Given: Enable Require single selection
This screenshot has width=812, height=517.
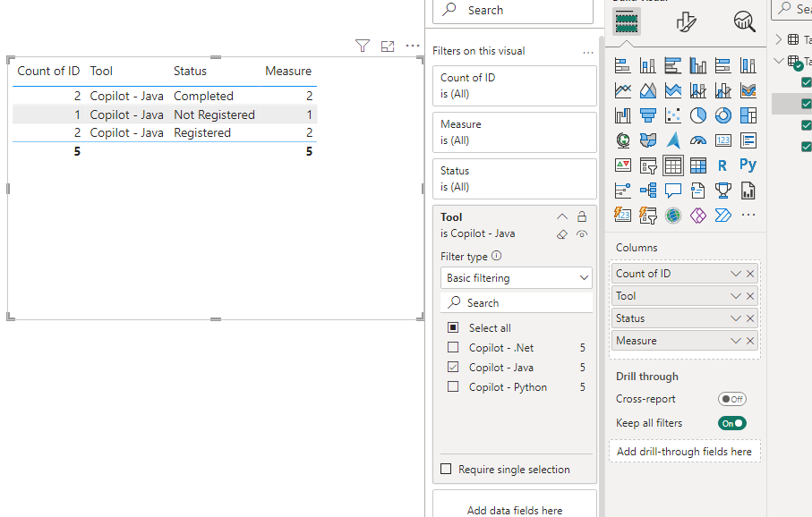Looking at the screenshot, I should point(446,469).
